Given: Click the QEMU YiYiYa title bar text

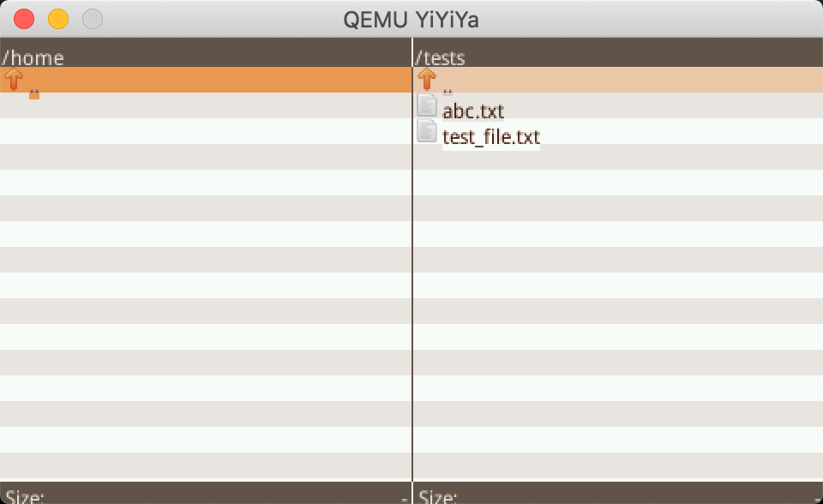Looking at the screenshot, I should click(411, 20).
